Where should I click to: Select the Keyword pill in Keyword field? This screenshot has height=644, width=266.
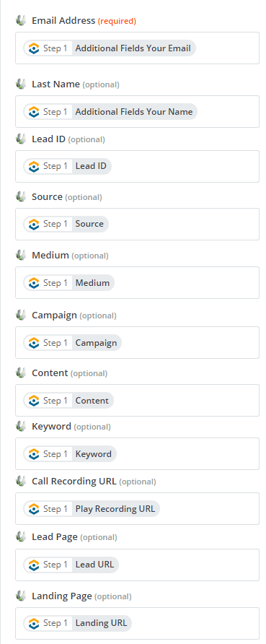pyautogui.click(x=70, y=454)
